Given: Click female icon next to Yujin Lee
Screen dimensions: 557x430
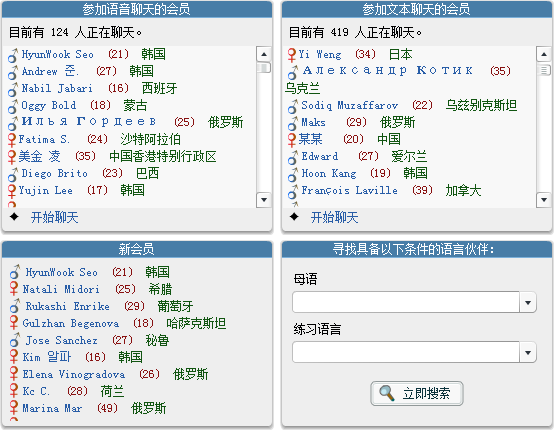Looking at the screenshot, I should click(12, 191).
